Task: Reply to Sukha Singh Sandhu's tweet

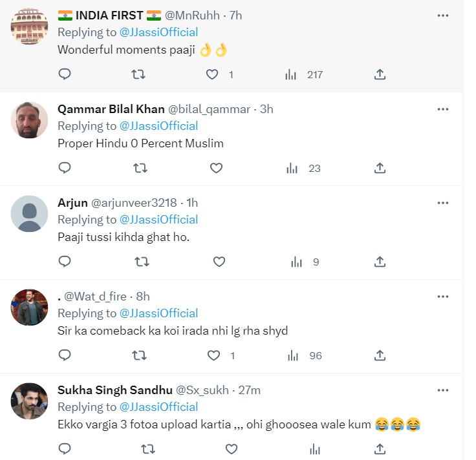Action: [x=65, y=448]
